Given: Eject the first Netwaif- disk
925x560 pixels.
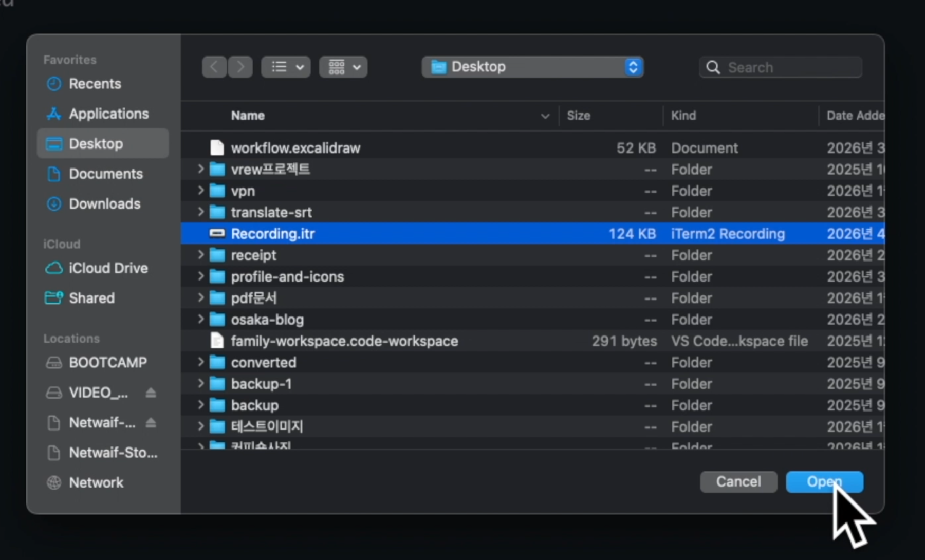Looking at the screenshot, I should click(x=151, y=422).
